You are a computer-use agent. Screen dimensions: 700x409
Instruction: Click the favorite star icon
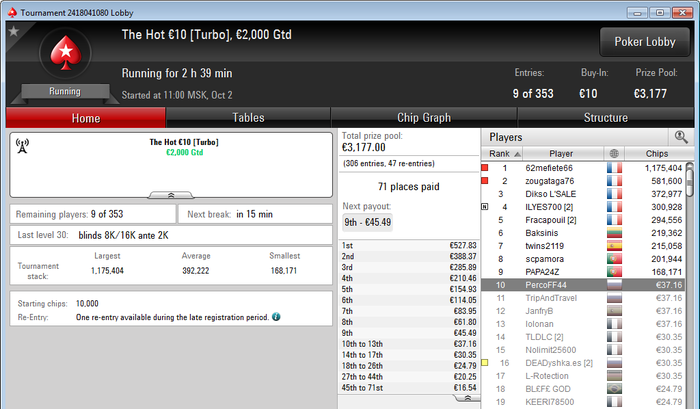(x=14, y=32)
